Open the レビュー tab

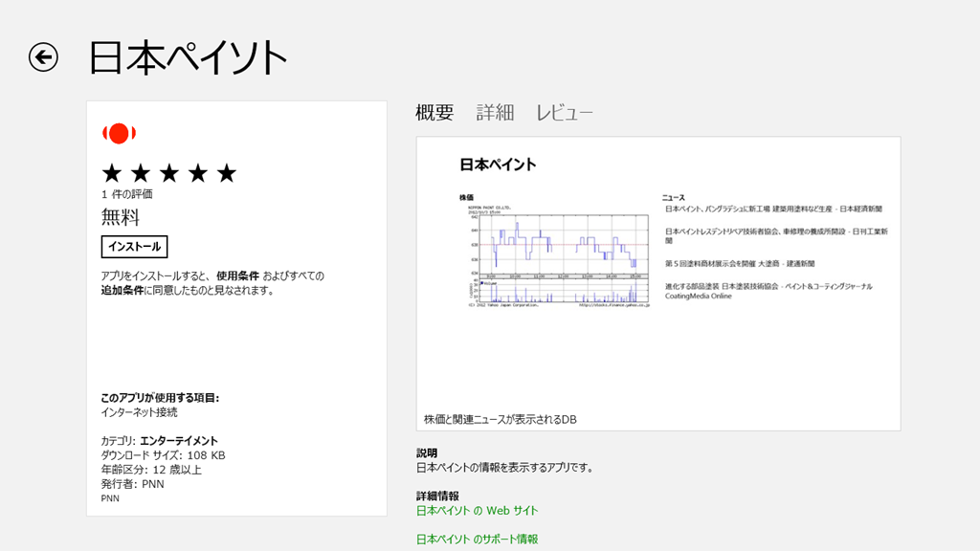(x=565, y=113)
